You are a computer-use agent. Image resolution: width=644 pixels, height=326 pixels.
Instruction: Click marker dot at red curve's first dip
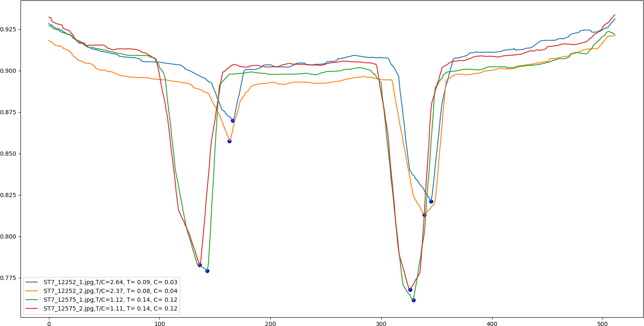[x=200, y=265]
